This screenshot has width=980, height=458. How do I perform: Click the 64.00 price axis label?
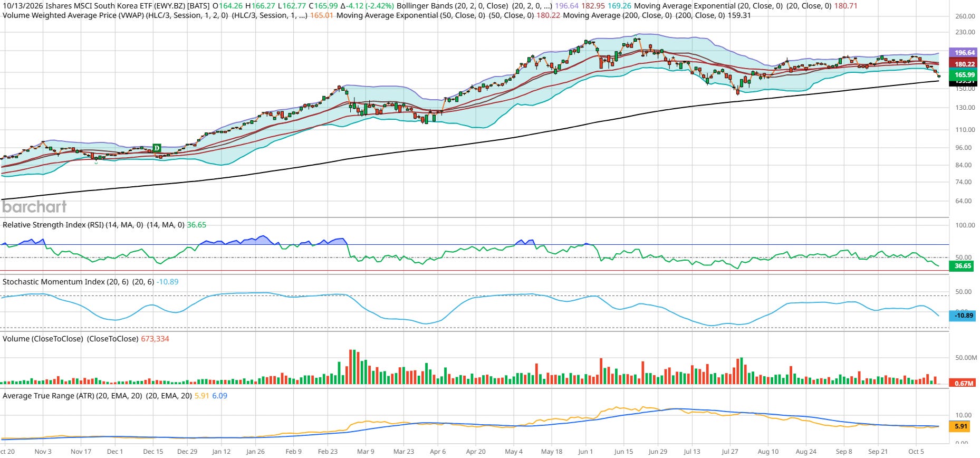click(964, 201)
